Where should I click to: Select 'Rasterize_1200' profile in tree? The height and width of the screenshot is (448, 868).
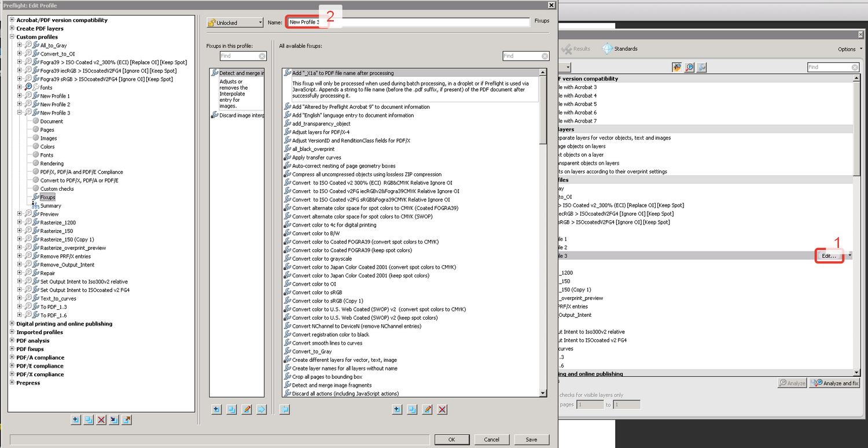tap(58, 223)
